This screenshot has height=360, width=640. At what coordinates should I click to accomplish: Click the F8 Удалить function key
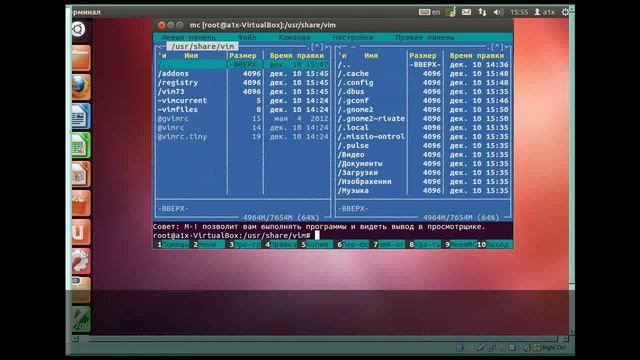click(424, 244)
